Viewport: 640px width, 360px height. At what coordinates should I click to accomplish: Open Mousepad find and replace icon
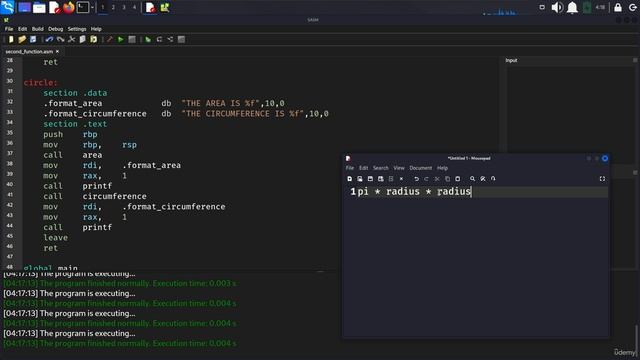coord(483,179)
